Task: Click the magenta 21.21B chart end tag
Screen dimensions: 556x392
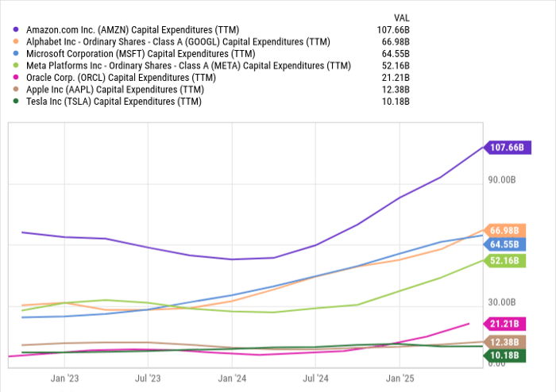Action: tap(504, 324)
